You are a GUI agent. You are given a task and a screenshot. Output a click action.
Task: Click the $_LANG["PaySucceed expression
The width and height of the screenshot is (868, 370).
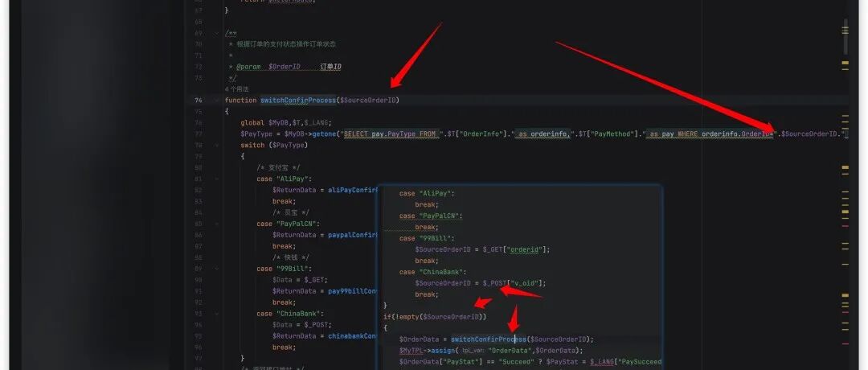pyautogui.click(x=625, y=362)
